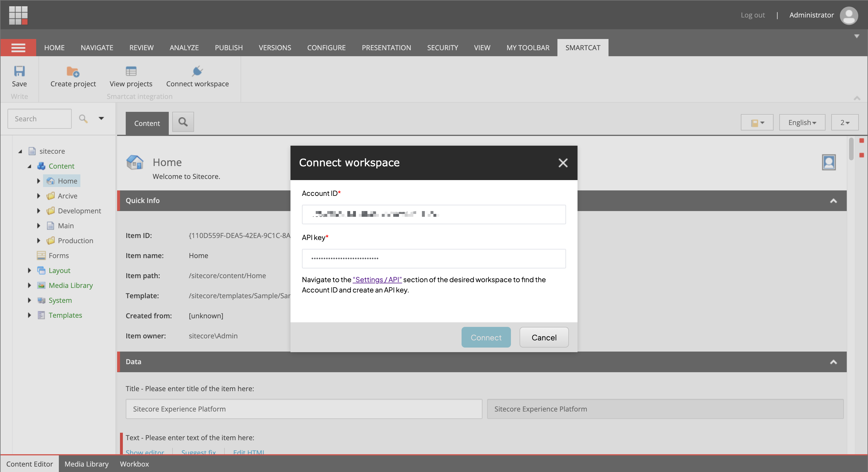Click the Connect button in dialog
This screenshot has height=472, width=868.
click(x=486, y=337)
